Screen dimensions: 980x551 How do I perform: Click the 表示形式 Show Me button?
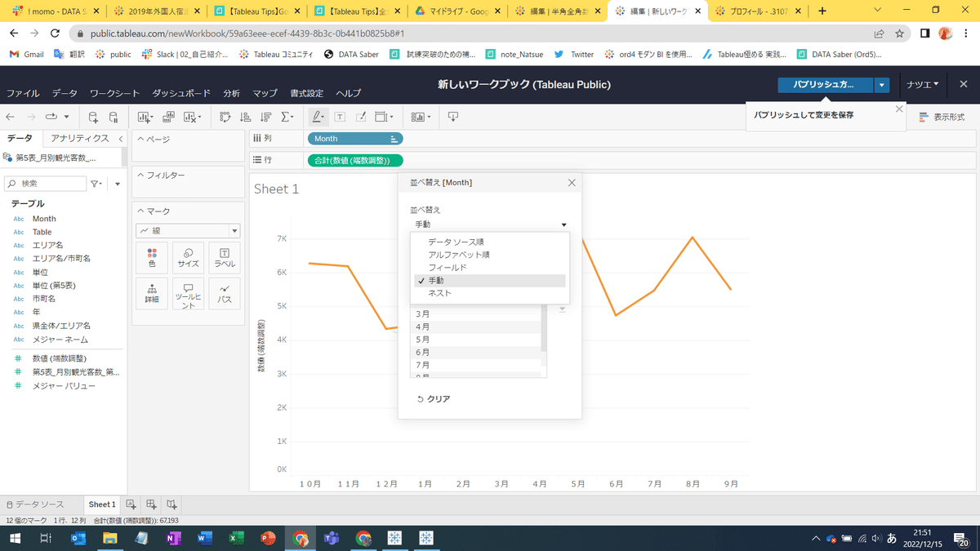(x=942, y=117)
